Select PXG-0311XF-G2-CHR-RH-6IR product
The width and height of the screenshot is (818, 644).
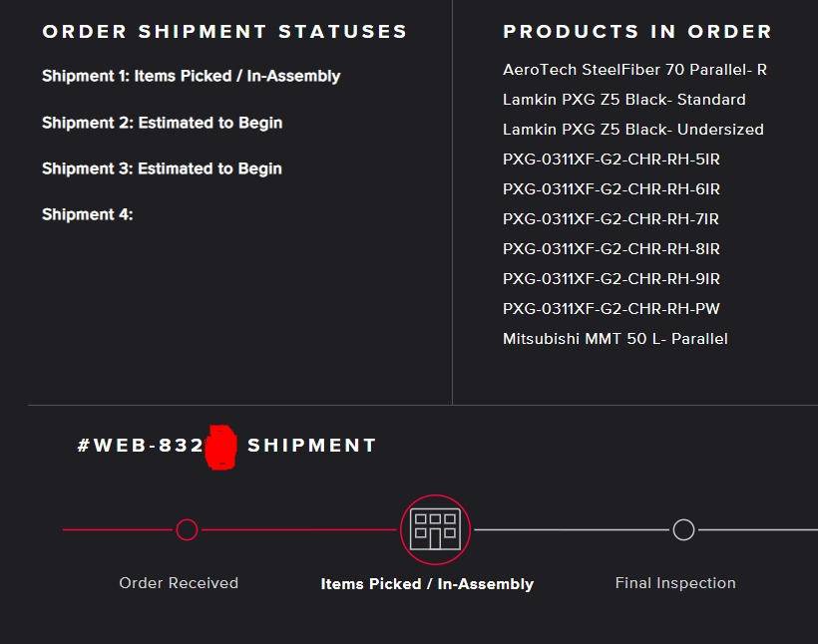pyautogui.click(x=611, y=189)
